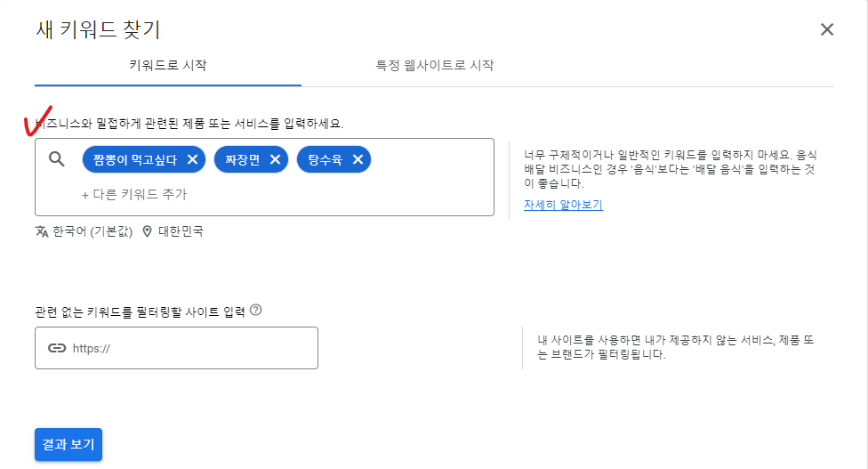The width and height of the screenshot is (868, 469).
Task: Select the 짬뽕이 먹고싶다 chip label
Action: coord(134,159)
